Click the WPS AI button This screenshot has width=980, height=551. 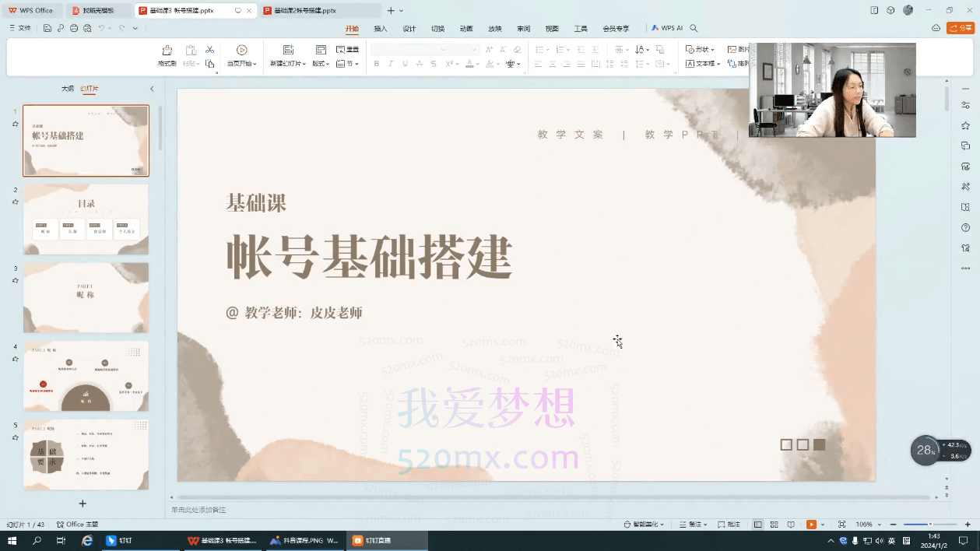(667, 28)
